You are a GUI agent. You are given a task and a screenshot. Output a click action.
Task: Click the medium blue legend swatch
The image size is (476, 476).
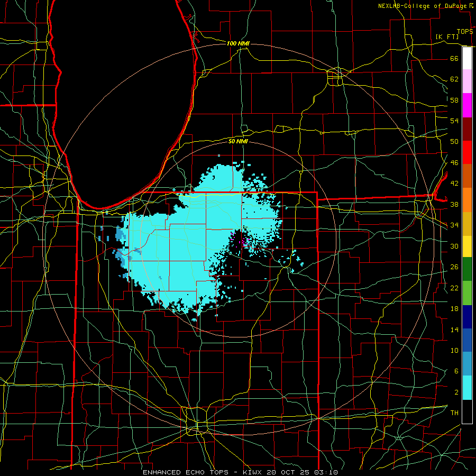pos(467,340)
